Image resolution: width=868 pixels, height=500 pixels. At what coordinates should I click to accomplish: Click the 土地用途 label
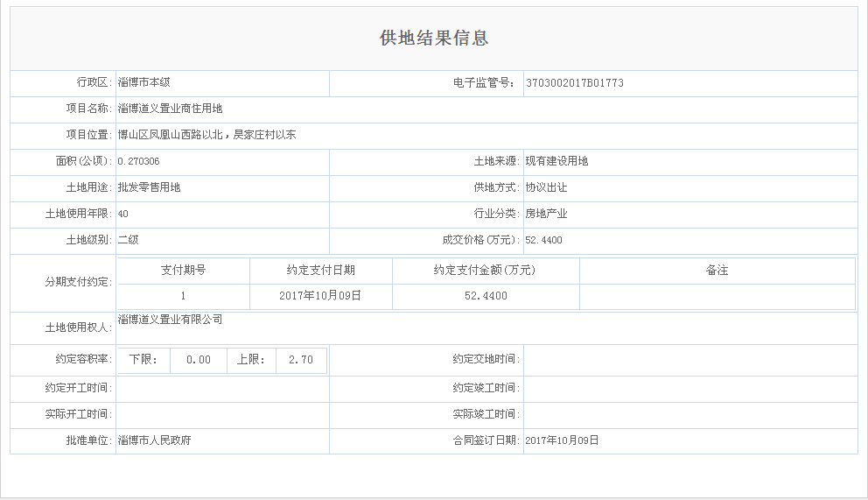click(x=89, y=187)
